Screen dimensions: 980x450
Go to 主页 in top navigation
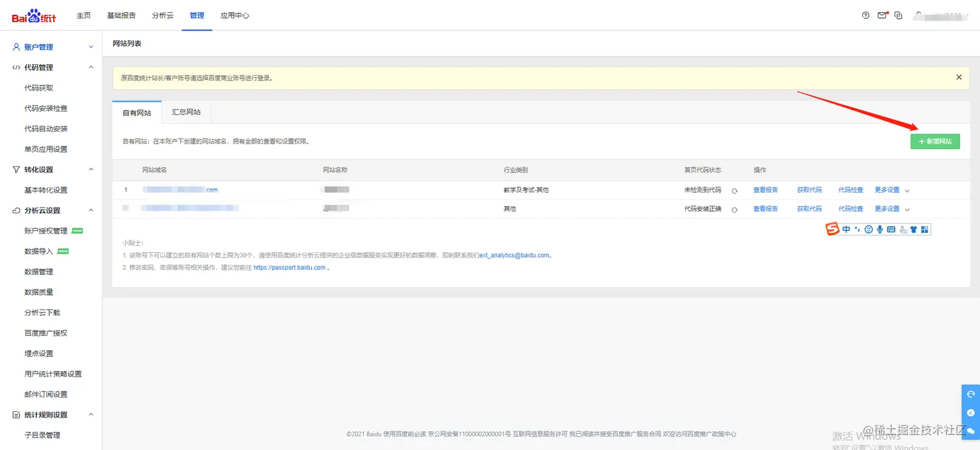click(84, 16)
